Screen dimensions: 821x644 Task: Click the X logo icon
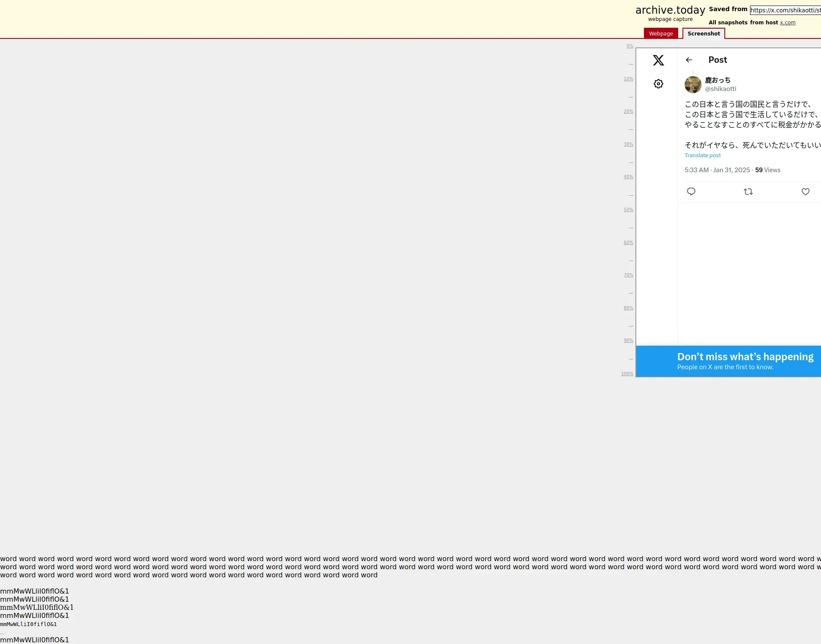point(658,60)
